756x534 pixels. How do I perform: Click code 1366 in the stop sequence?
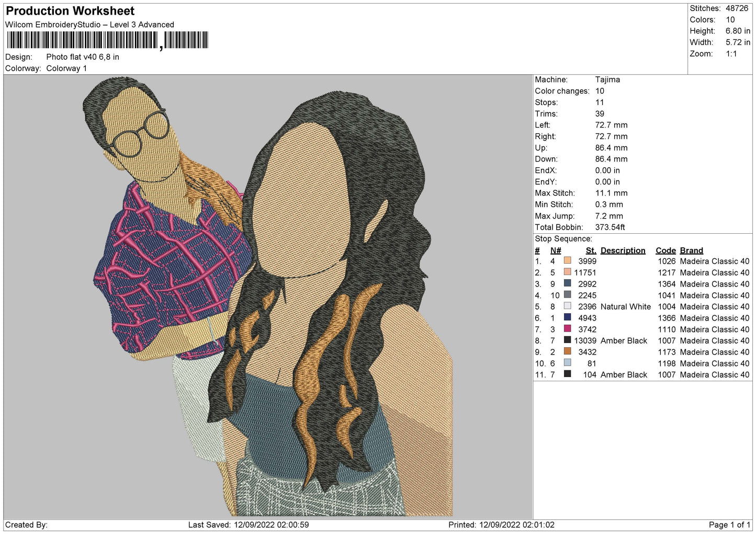[x=667, y=318]
